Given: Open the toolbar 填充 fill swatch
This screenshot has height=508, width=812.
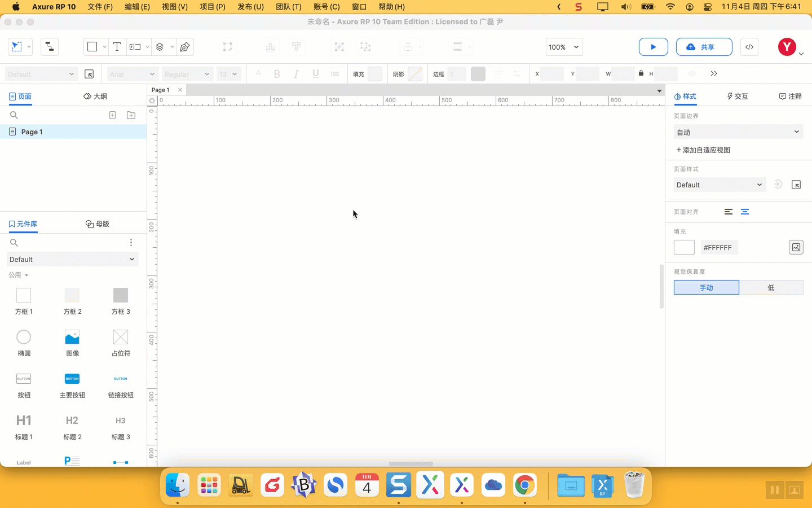Looking at the screenshot, I should pyautogui.click(x=375, y=74).
